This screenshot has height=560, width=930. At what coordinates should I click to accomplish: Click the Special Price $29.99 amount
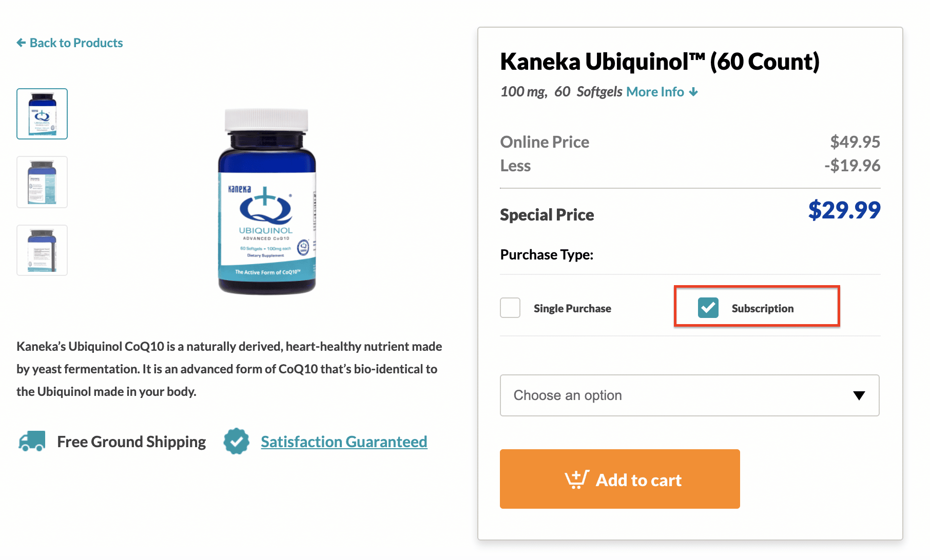click(844, 210)
